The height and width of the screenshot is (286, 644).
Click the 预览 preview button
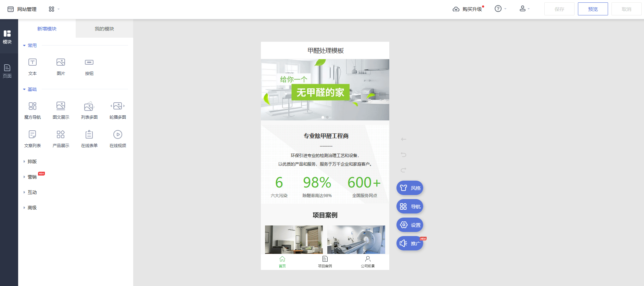(x=593, y=9)
